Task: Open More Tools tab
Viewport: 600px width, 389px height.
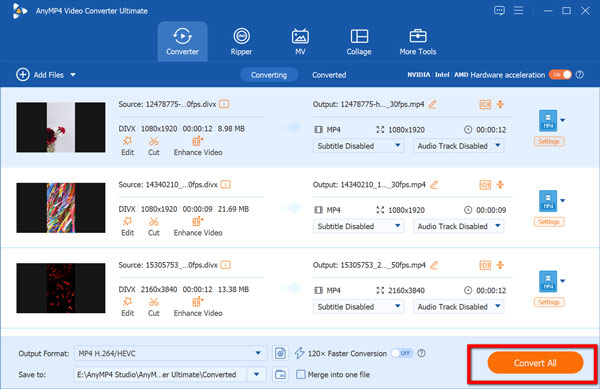Action: [418, 41]
